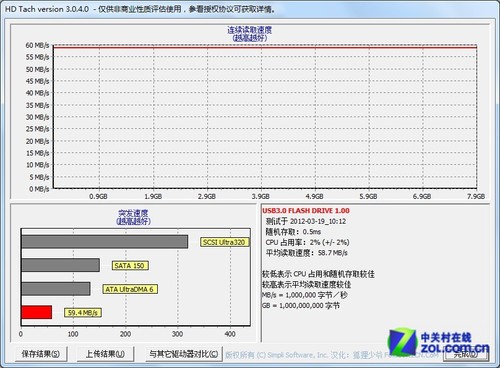The width and height of the screenshot is (500, 368).
Task: Click the gray ATA UltraDMA 6 bar
Action: (56, 289)
